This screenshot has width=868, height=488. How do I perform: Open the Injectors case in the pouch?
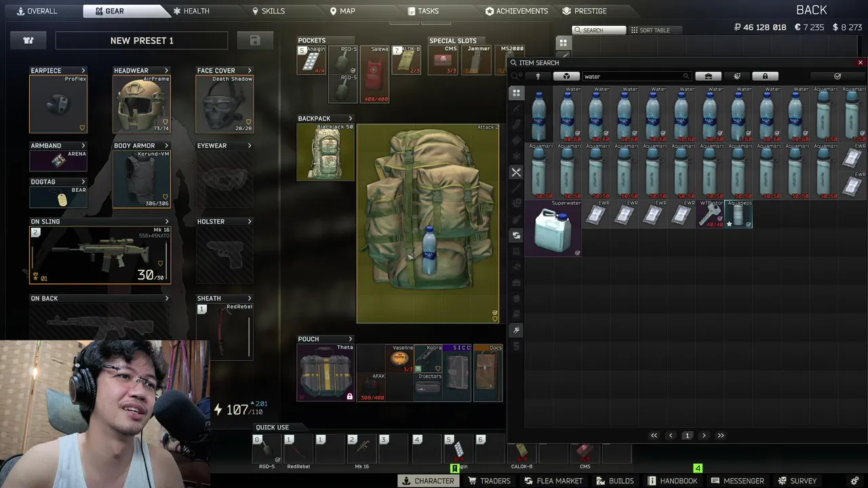click(428, 387)
